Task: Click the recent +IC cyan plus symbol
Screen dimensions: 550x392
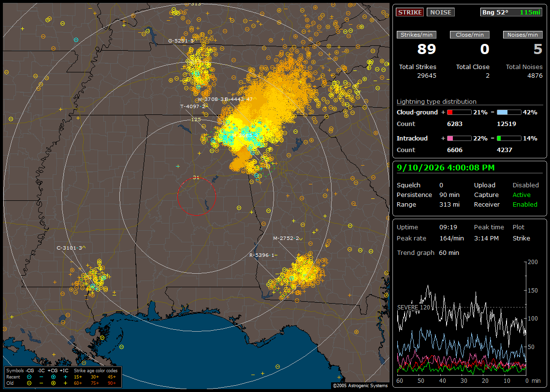Action: coord(65,377)
